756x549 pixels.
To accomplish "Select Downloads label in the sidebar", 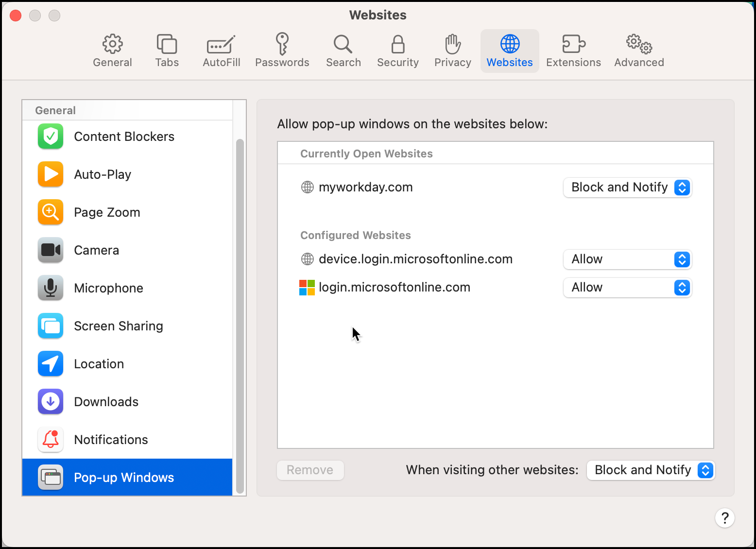I will click(106, 402).
